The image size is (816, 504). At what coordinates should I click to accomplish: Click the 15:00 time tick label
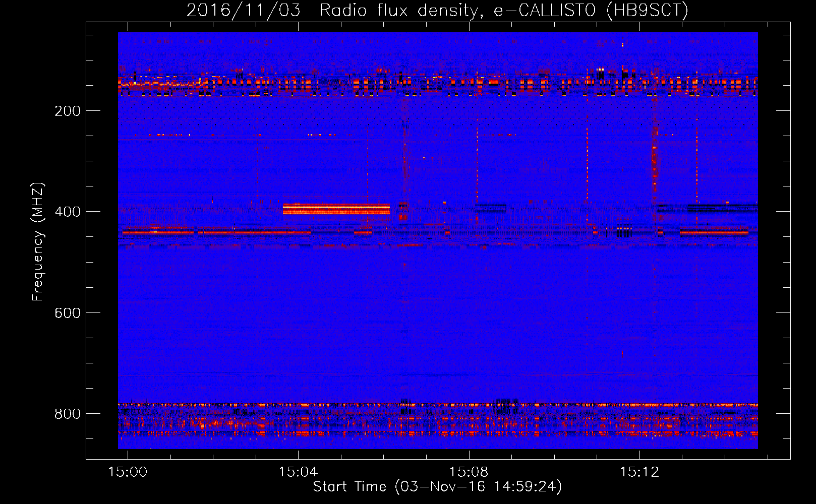coord(128,472)
